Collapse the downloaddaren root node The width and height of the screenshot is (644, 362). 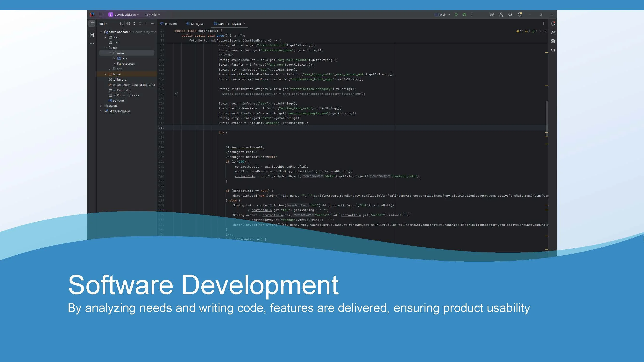point(101,32)
